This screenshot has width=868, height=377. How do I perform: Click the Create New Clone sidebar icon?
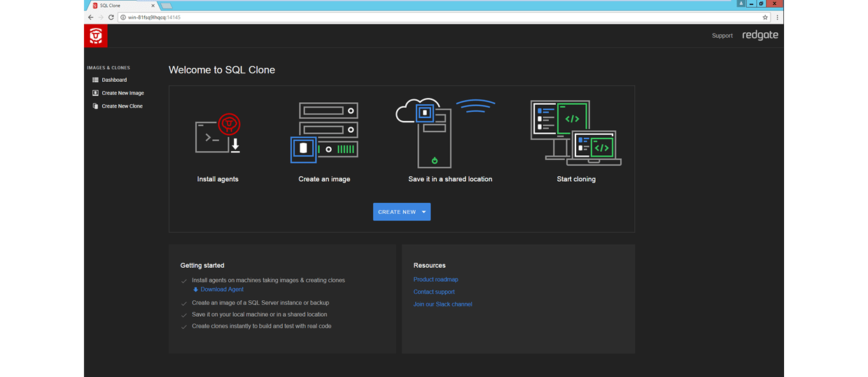pos(95,106)
